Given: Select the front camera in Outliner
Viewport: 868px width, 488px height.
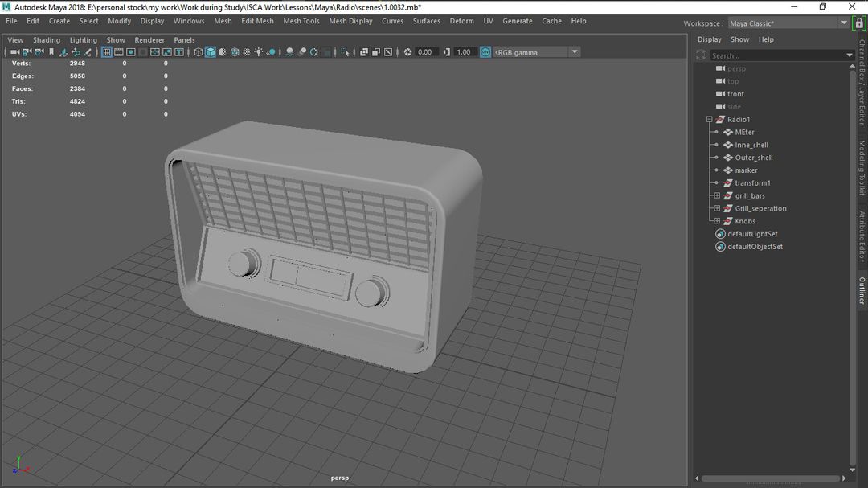Looking at the screenshot, I should coord(735,93).
